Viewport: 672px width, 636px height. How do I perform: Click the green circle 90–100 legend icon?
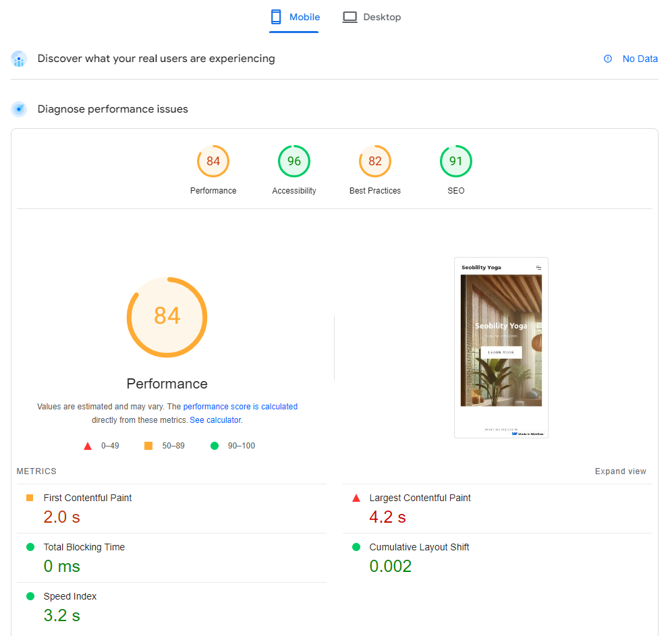215,446
